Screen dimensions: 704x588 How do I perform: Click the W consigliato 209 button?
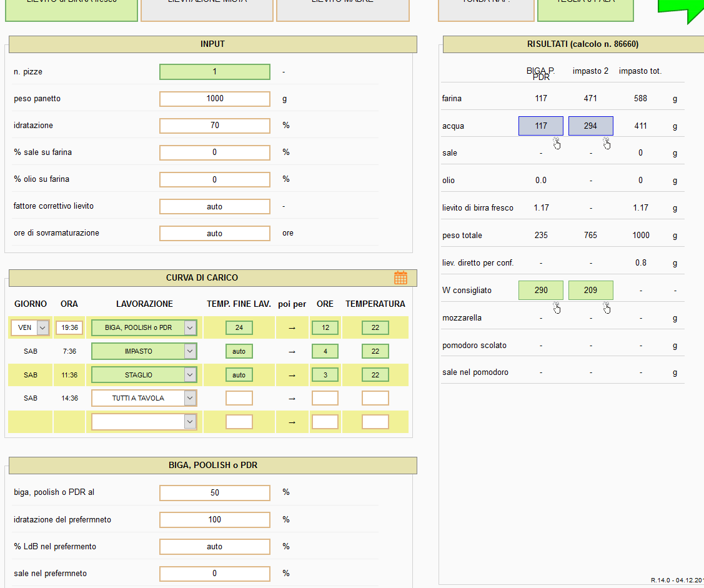591,290
